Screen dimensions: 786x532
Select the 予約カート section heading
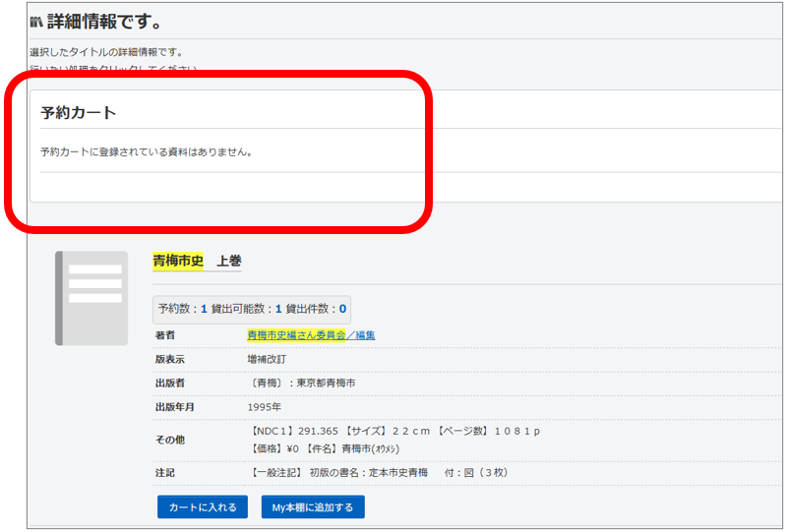[78, 112]
